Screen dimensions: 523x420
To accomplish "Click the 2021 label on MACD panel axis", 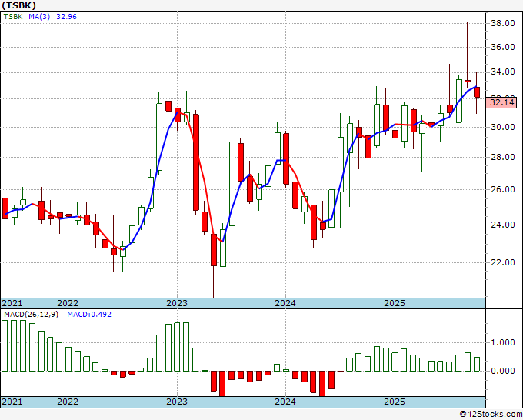I will point(12,402).
